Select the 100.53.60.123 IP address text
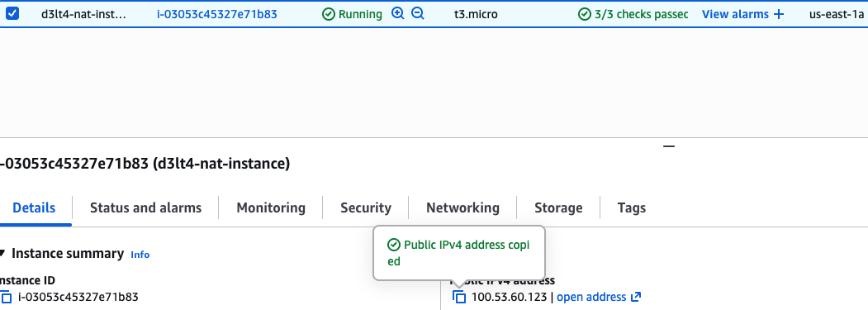This screenshot has width=868, height=310. 510,298
